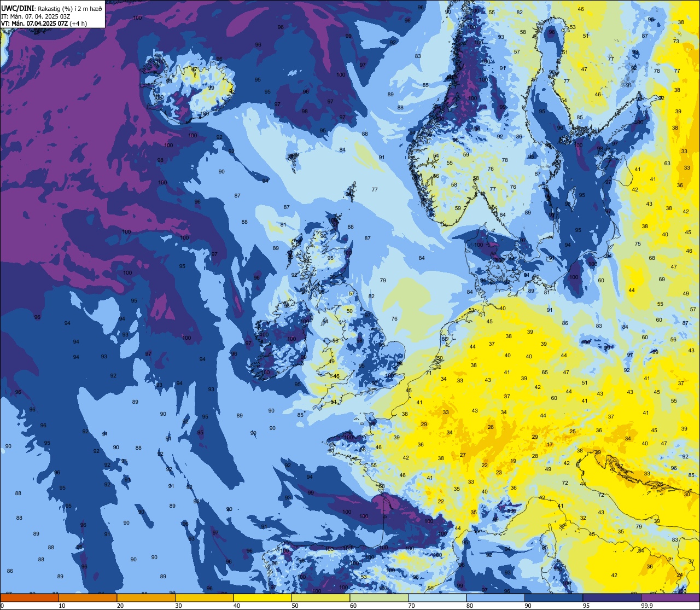Click the legend tick label '90'

coord(528,606)
